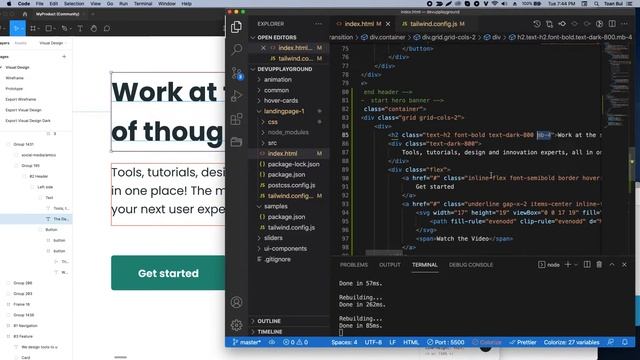Open Source Control view in activity bar

[x=237, y=73]
